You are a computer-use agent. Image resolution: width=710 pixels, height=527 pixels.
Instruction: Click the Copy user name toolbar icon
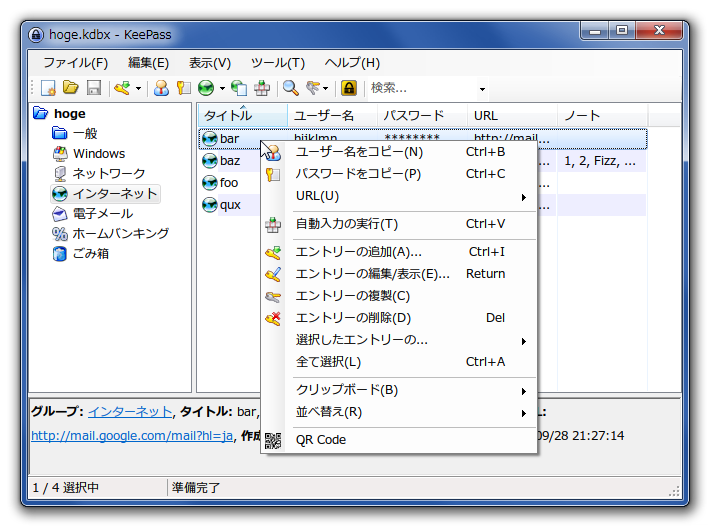click(161, 88)
